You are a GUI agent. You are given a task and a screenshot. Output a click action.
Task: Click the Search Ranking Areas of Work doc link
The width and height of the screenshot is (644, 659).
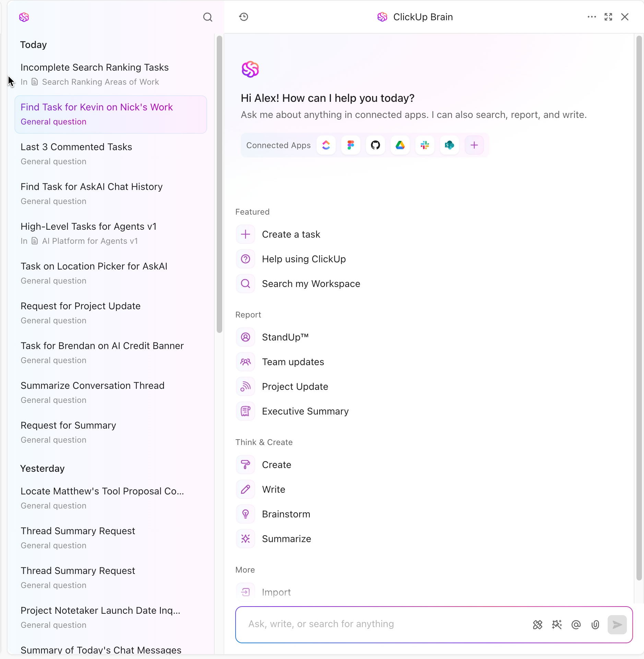pyautogui.click(x=100, y=82)
